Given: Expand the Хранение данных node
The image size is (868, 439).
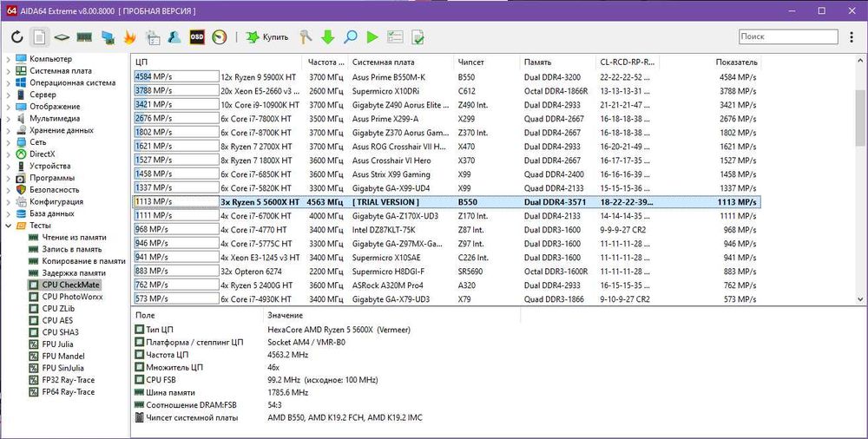Looking at the screenshot, I should (9, 131).
